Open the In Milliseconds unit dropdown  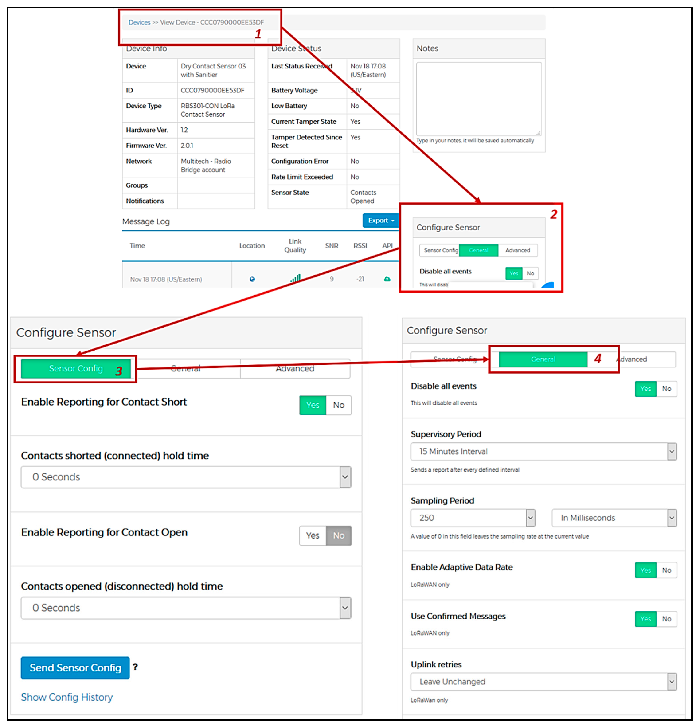point(614,518)
